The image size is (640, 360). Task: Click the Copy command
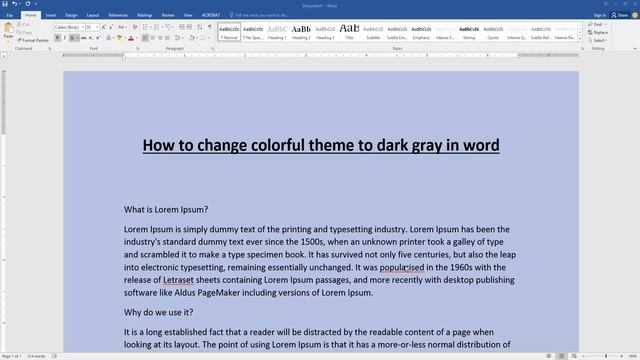point(24,32)
